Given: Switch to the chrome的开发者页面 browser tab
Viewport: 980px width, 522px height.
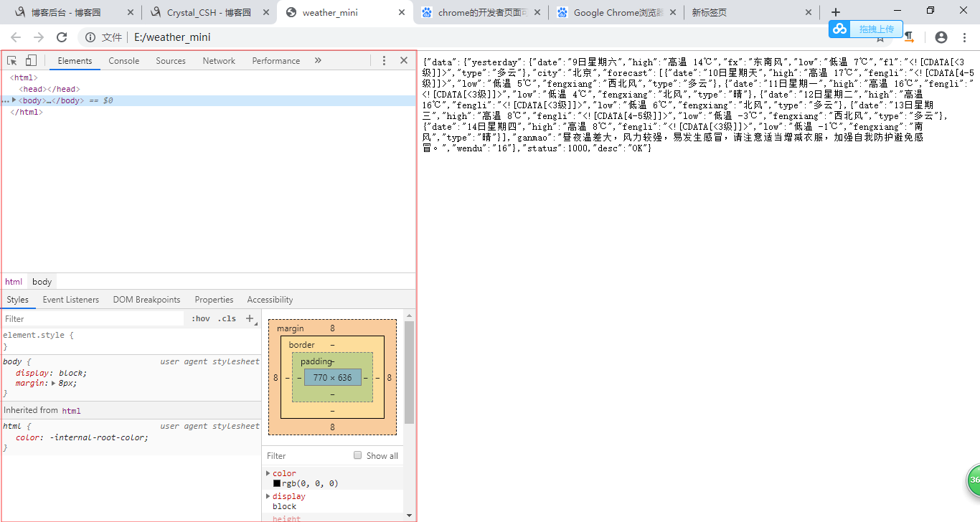Looking at the screenshot, I should 481,13.
